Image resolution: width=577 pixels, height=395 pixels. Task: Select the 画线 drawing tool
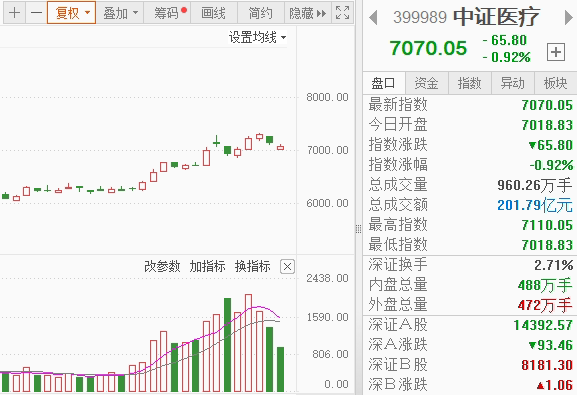213,13
